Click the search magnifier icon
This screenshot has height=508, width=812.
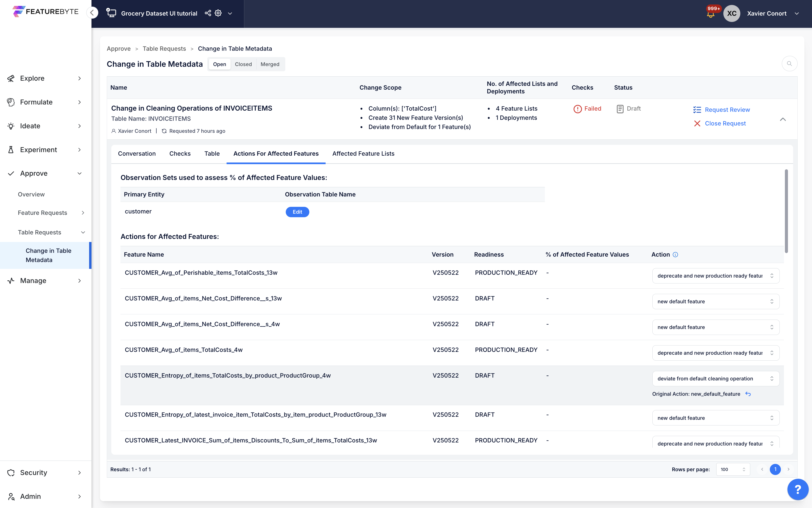790,63
